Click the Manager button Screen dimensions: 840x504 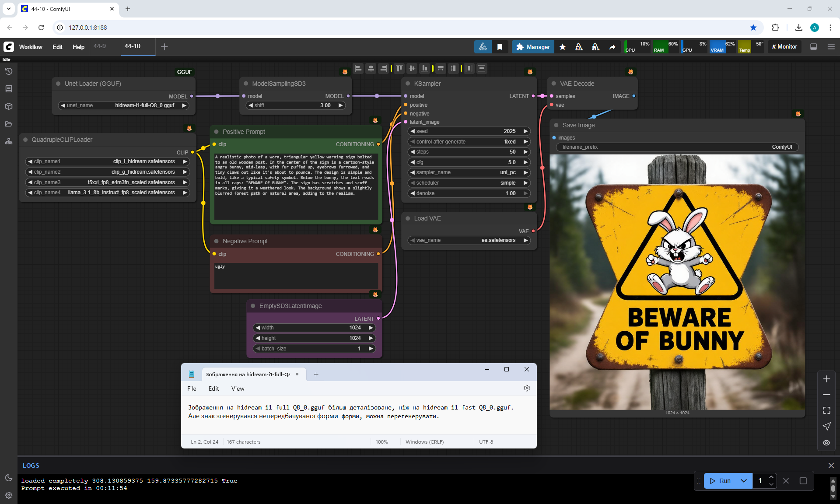pyautogui.click(x=533, y=47)
